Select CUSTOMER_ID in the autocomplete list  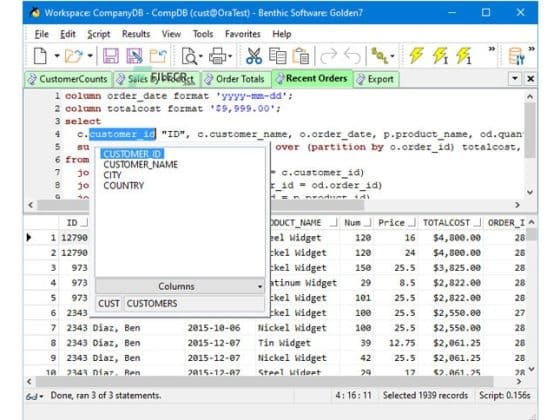coord(132,154)
